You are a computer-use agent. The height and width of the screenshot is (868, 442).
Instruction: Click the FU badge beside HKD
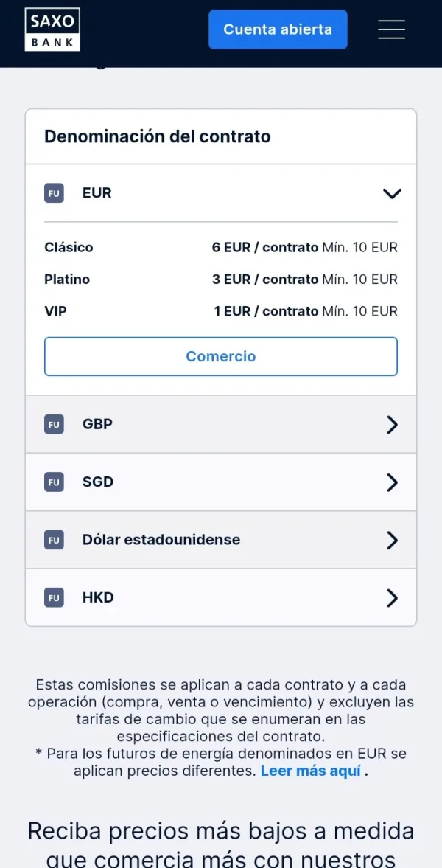click(54, 597)
